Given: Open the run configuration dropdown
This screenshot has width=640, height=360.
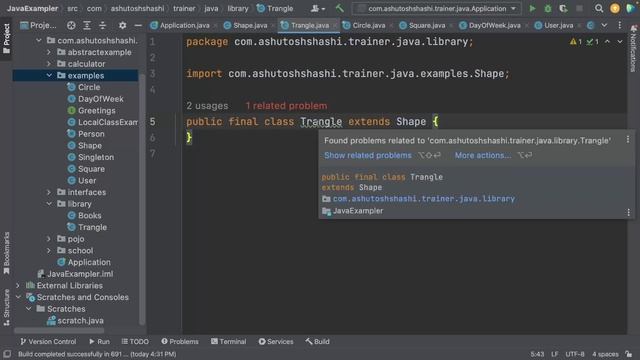Looking at the screenshot, I should pos(437,8).
